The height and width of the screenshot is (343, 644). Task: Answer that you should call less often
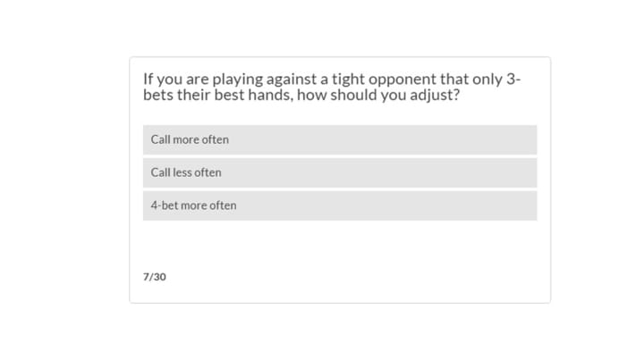point(340,172)
